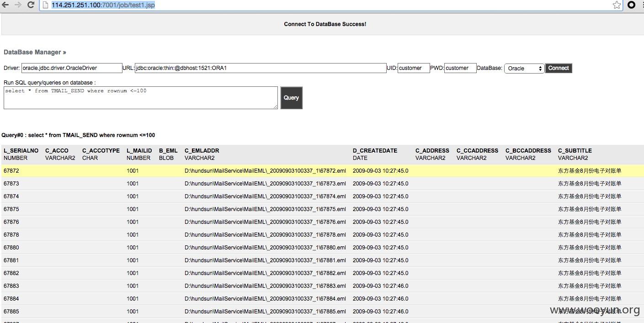The width and height of the screenshot is (644, 323).
Task: Select serial number 67880
Action: tap(11, 248)
